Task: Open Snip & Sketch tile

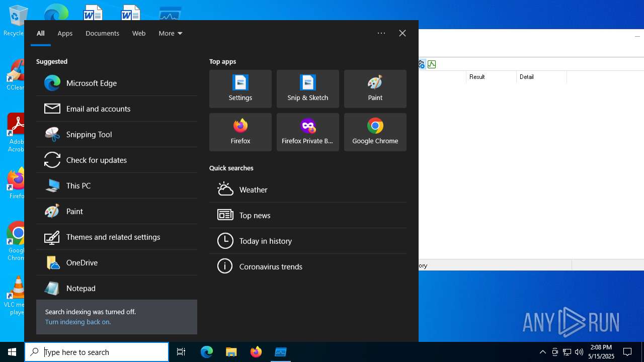Action: pos(308,89)
